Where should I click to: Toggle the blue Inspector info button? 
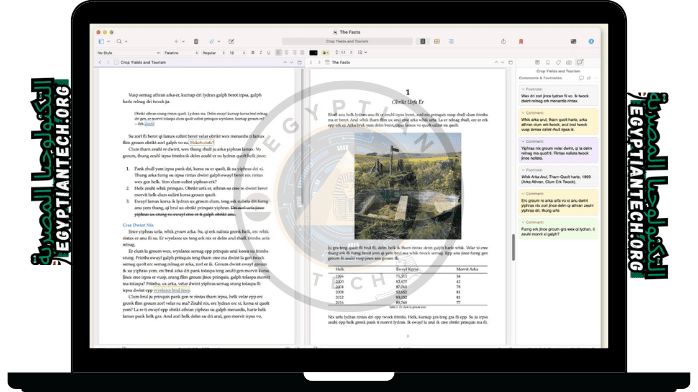coord(591,41)
